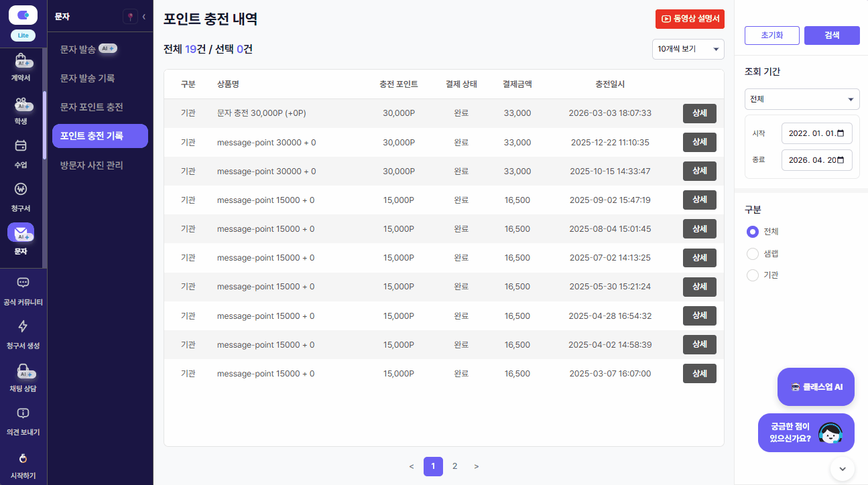Show details of 2025-08-04 15:01:45 charge

coord(700,228)
